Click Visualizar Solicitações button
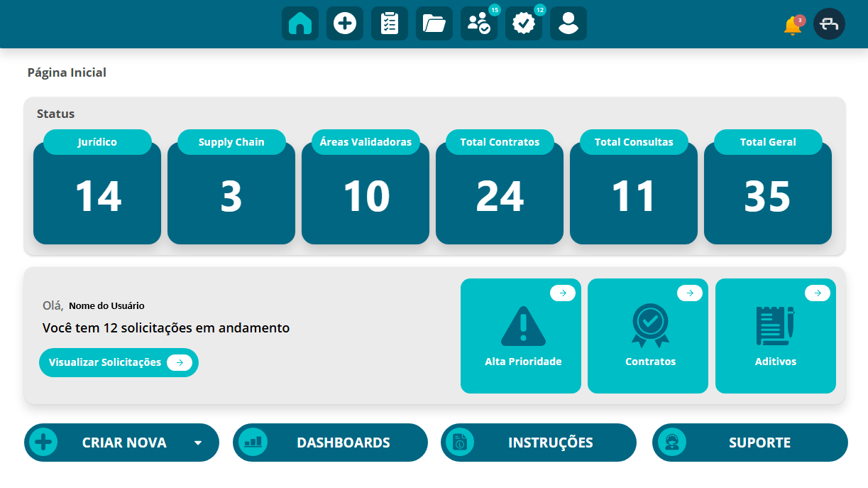This screenshot has height=488, width=868. (119, 362)
